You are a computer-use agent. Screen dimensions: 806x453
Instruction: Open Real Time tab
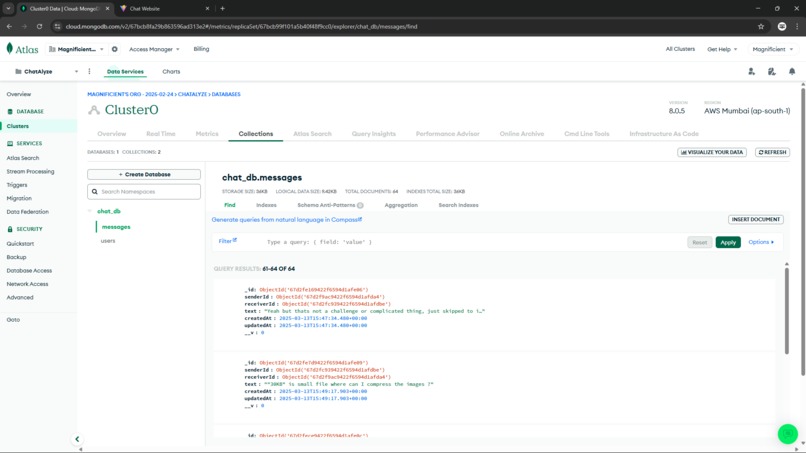click(x=160, y=134)
